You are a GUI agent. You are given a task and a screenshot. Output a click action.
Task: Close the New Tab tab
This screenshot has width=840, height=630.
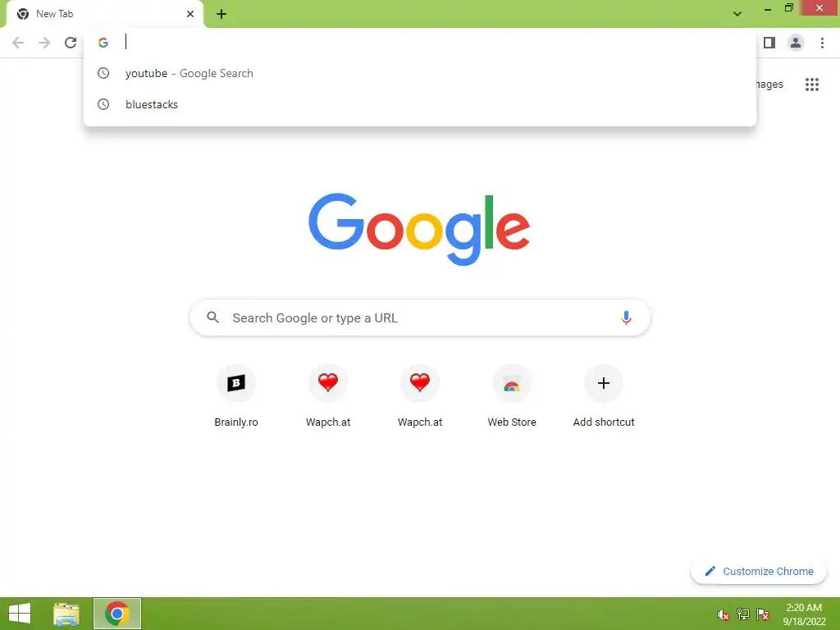click(x=190, y=14)
